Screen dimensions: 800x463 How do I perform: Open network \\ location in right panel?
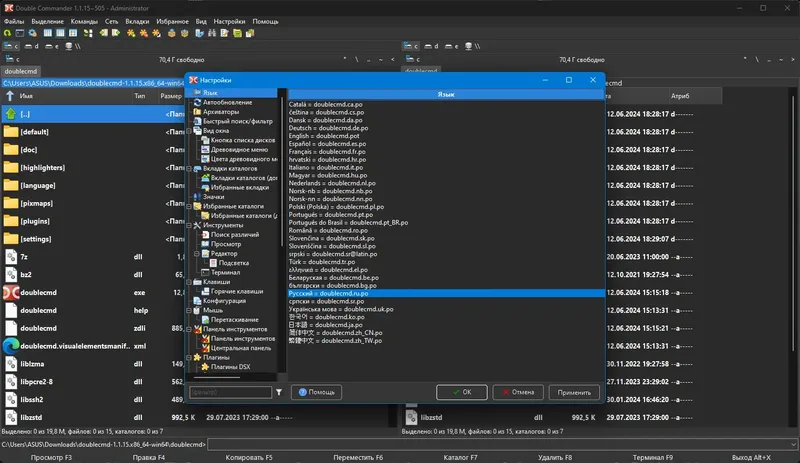coord(472,46)
